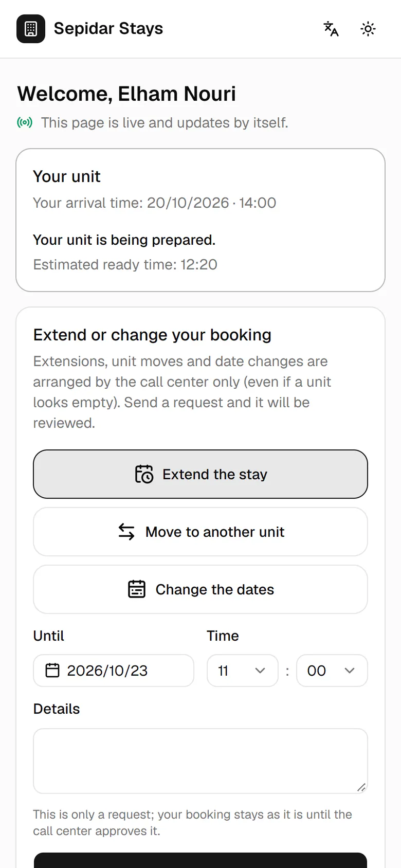Select the Extend the stay option
Viewport: 401px width, 868px height.
(200, 474)
